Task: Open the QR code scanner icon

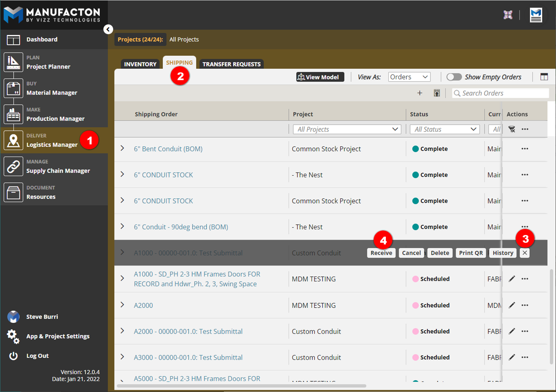Action: pos(508,15)
